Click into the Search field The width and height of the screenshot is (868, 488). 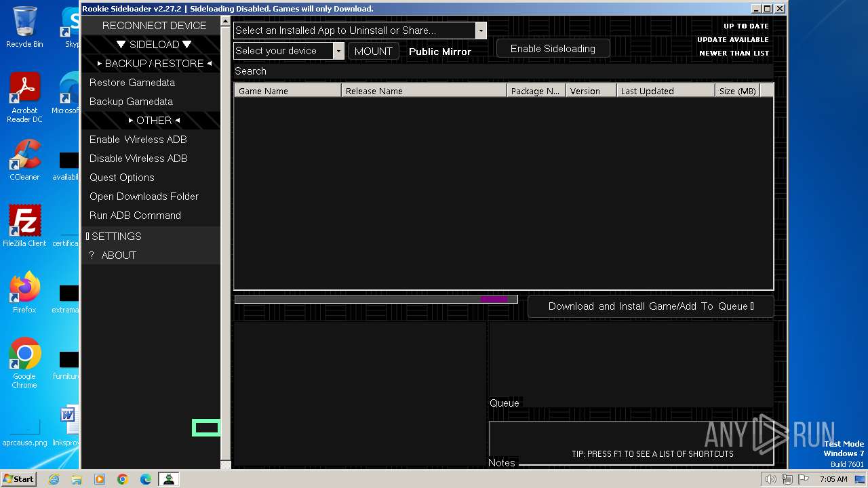click(503, 71)
